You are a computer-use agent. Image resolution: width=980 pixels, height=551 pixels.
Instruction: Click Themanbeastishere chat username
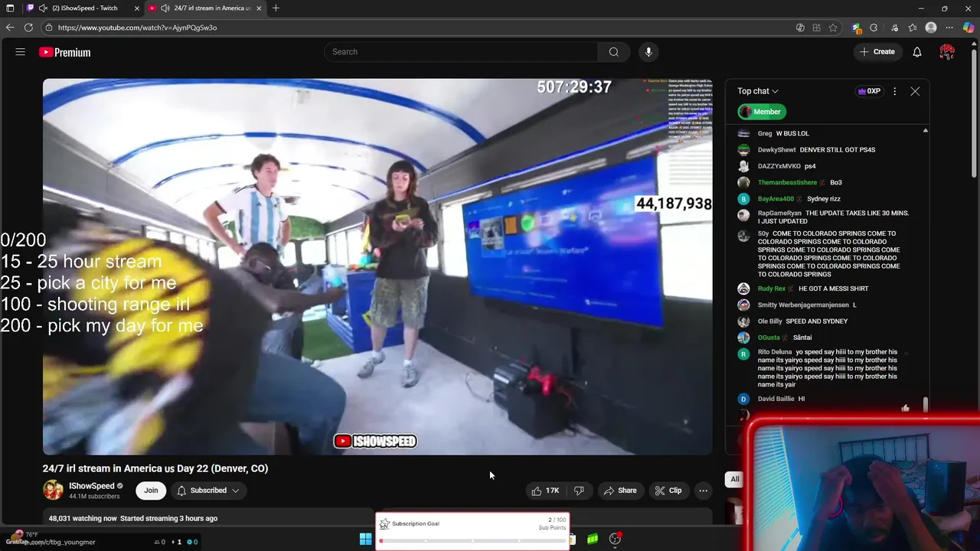[x=787, y=182]
